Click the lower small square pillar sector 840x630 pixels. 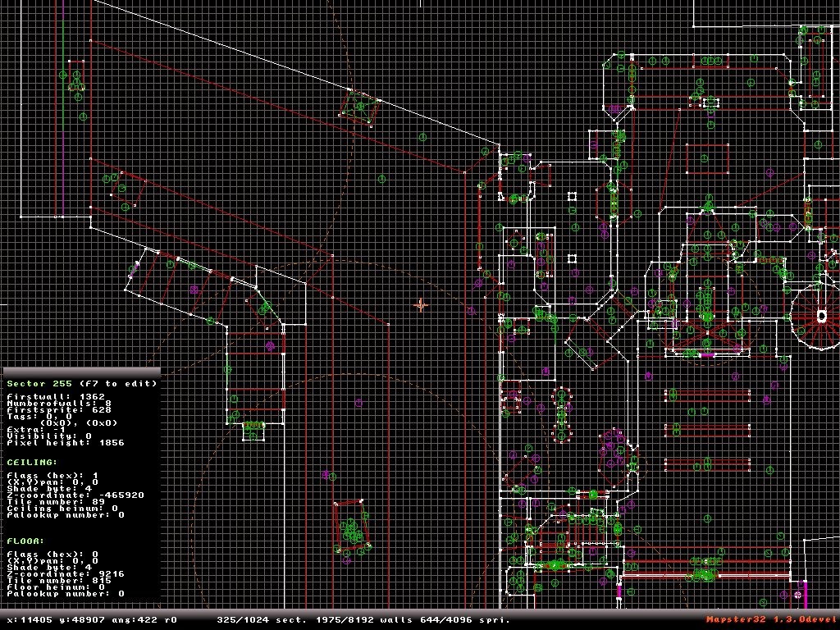pos(572,258)
